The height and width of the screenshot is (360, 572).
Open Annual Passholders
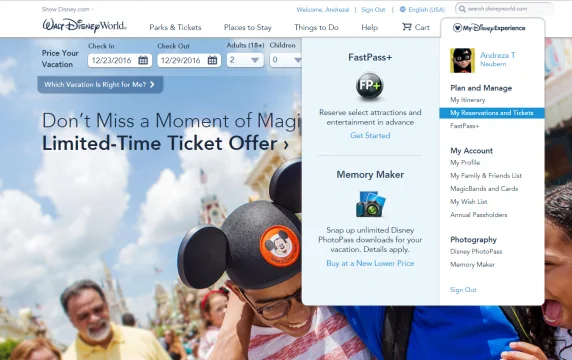click(x=478, y=215)
